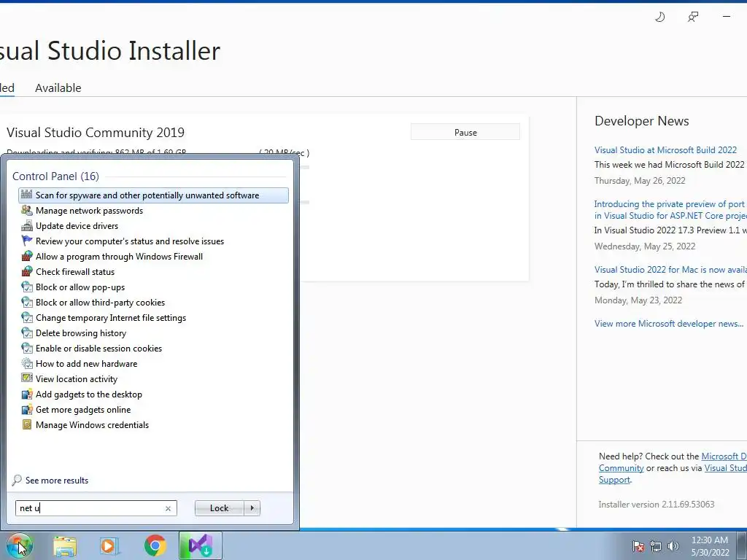747x560 pixels.
Task: Select the 'Control Panel (16)' group header
Action: click(x=55, y=176)
